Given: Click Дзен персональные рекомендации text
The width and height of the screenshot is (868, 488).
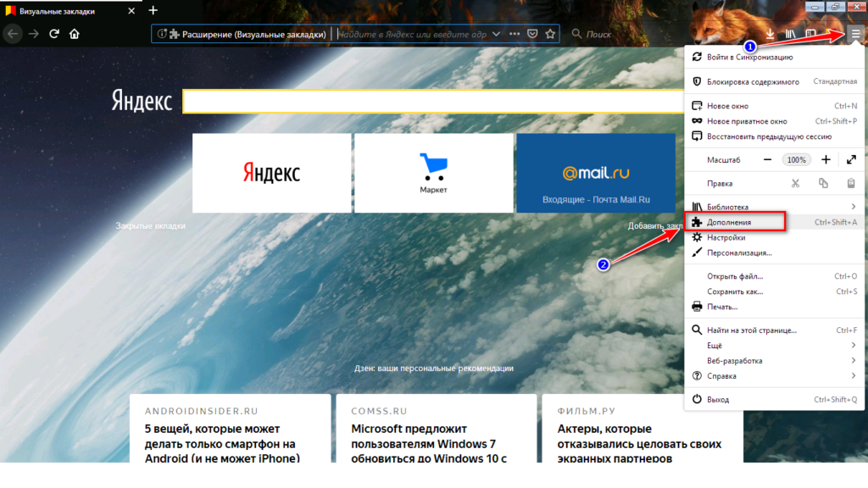Looking at the screenshot, I should [434, 369].
